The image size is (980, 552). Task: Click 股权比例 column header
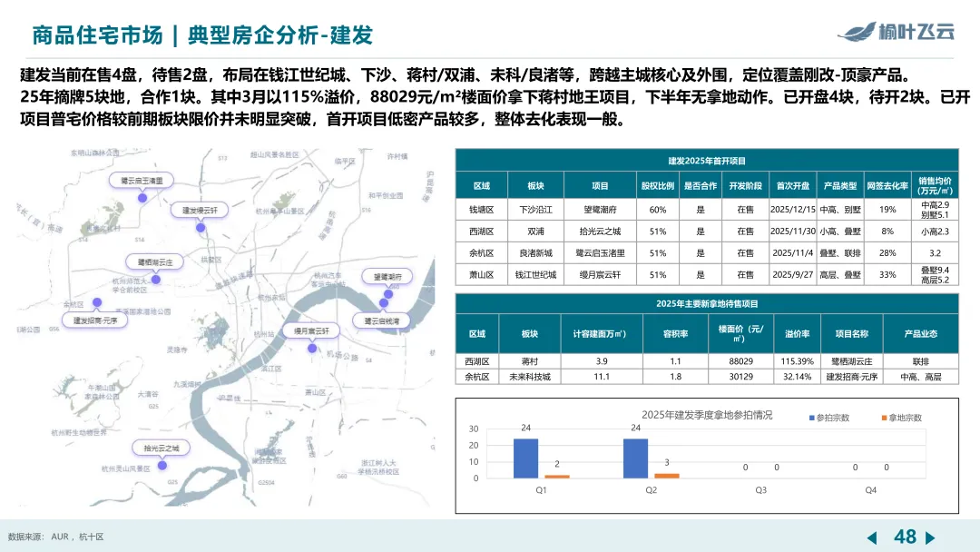[x=658, y=186]
